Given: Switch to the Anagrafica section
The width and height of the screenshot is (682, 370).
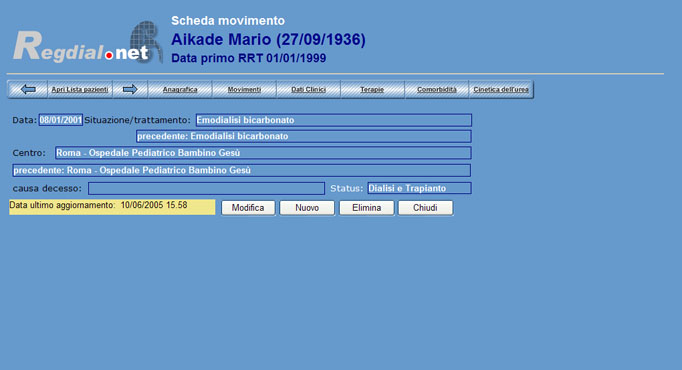Looking at the screenshot, I should tap(180, 89).
